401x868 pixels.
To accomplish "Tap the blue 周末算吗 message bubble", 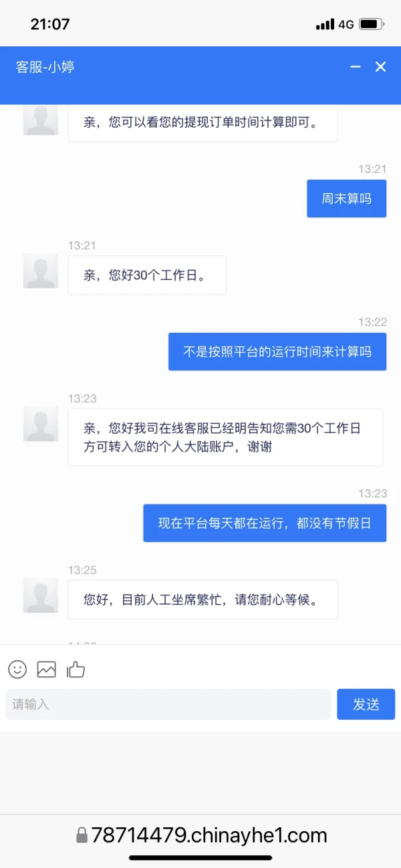I will pos(346,198).
